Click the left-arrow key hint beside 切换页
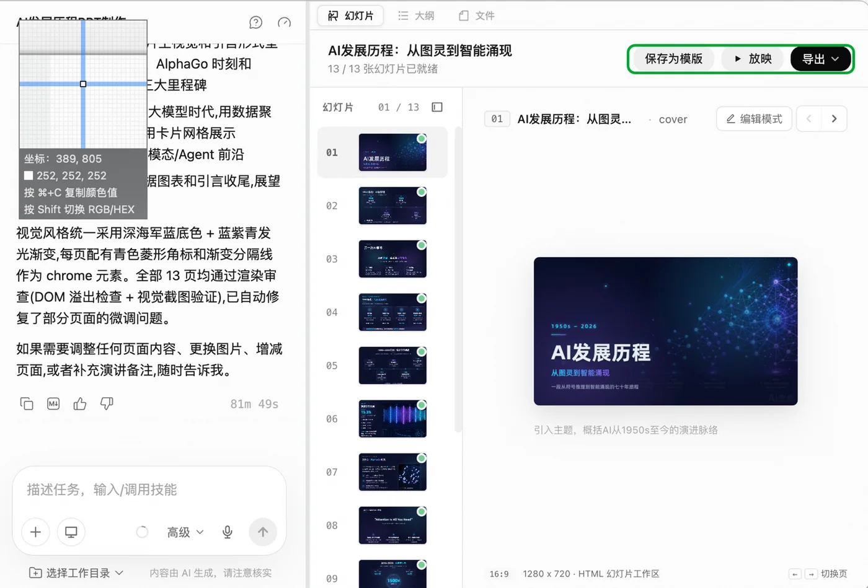Screen dimensions: 868x588 pos(795,574)
